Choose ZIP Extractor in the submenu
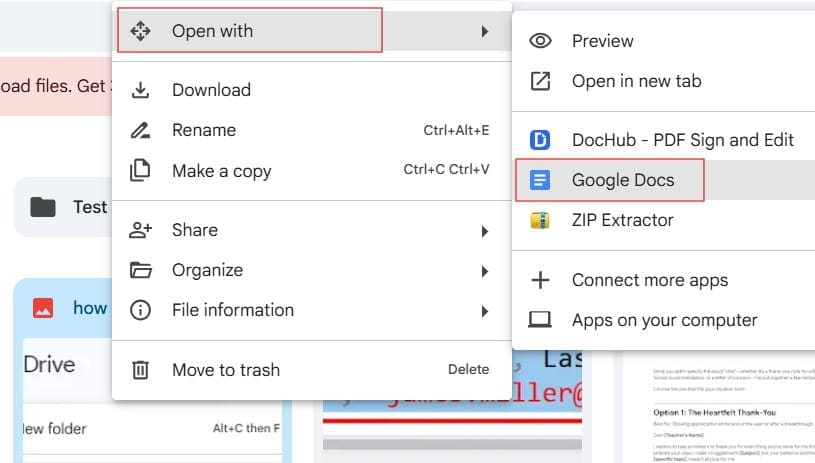The width and height of the screenshot is (815, 463). coord(664,220)
